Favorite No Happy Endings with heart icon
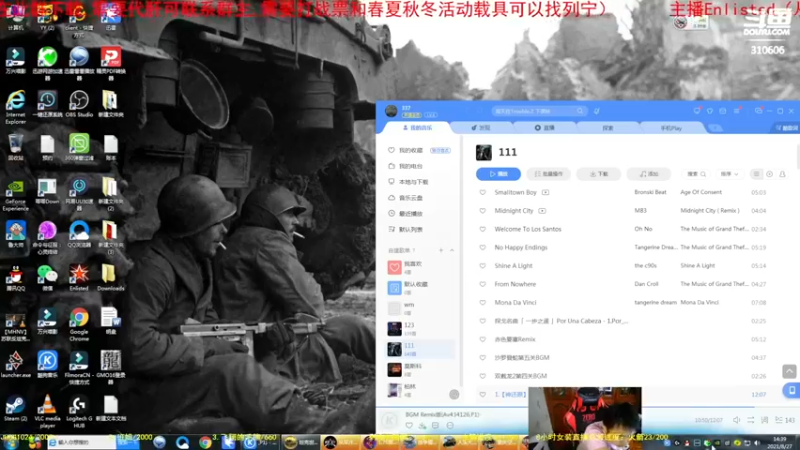800x450 pixels. click(482, 247)
